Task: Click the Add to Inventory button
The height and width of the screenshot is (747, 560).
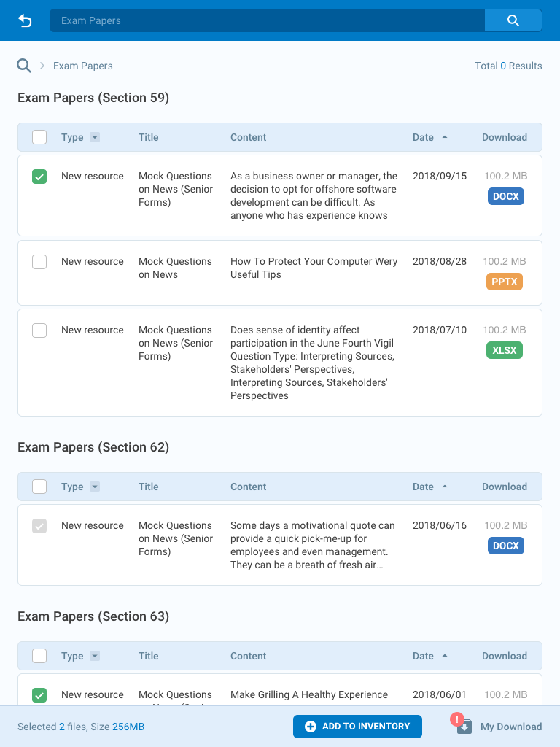Action: tap(357, 727)
